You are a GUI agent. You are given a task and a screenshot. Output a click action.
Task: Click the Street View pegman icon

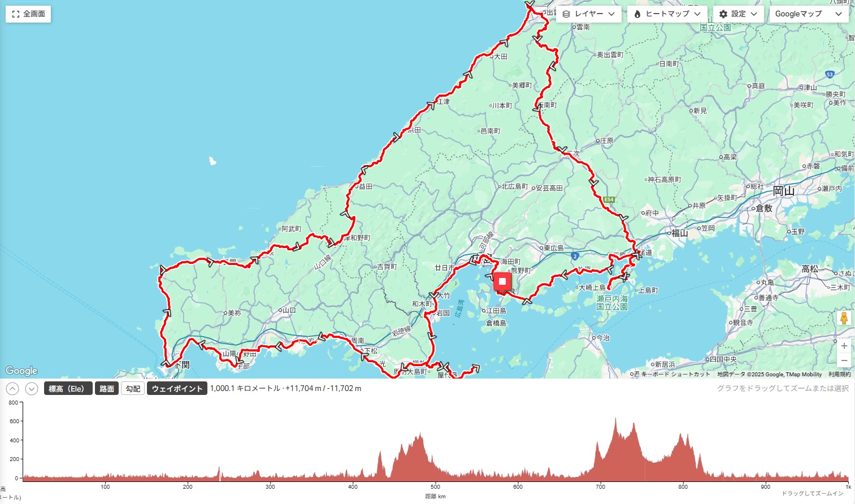(844, 318)
